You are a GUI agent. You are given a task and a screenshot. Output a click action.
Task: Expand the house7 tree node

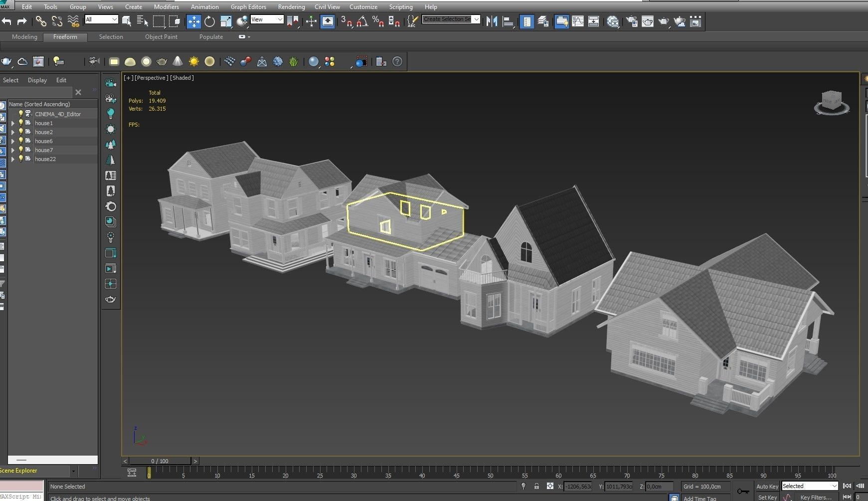13,150
